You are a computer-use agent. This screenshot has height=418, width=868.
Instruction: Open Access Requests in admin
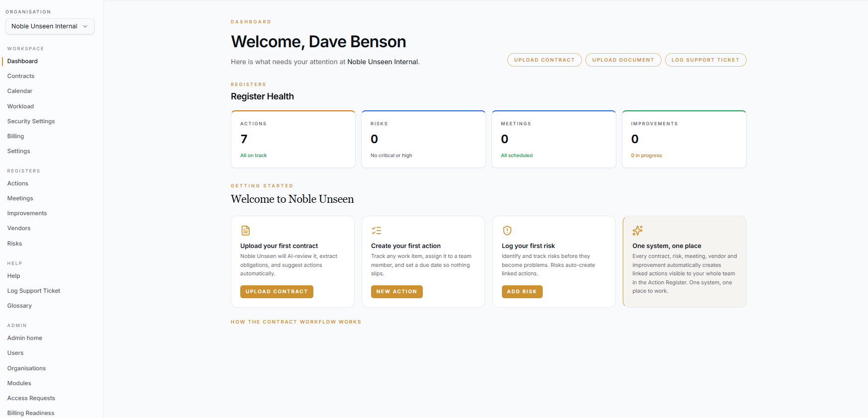point(31,398)
